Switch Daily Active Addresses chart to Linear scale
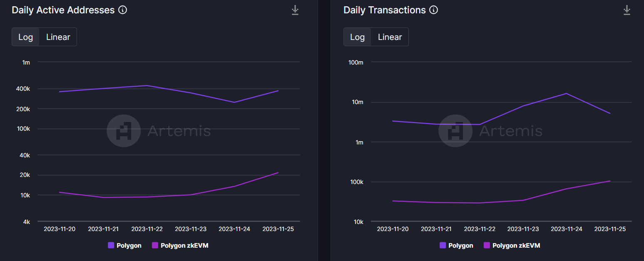The height and width of the screenshot is (261, 644). (58, 37)
